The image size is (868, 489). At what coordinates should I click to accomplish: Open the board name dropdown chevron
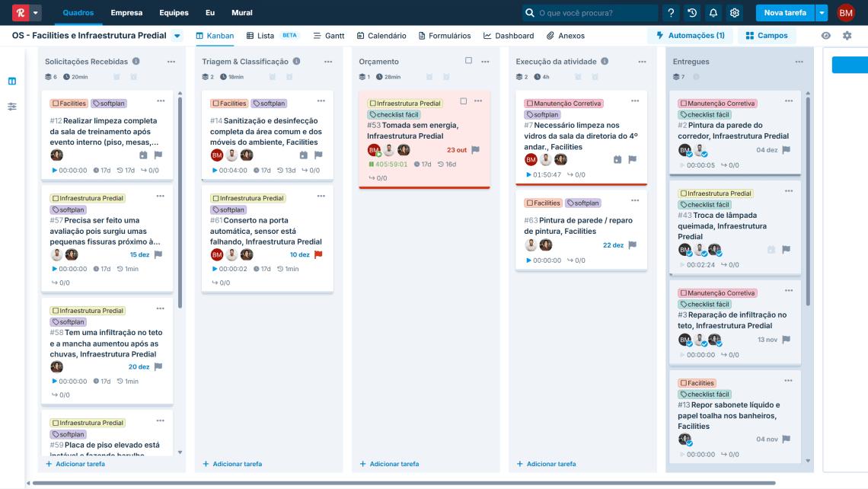point(177,36)
